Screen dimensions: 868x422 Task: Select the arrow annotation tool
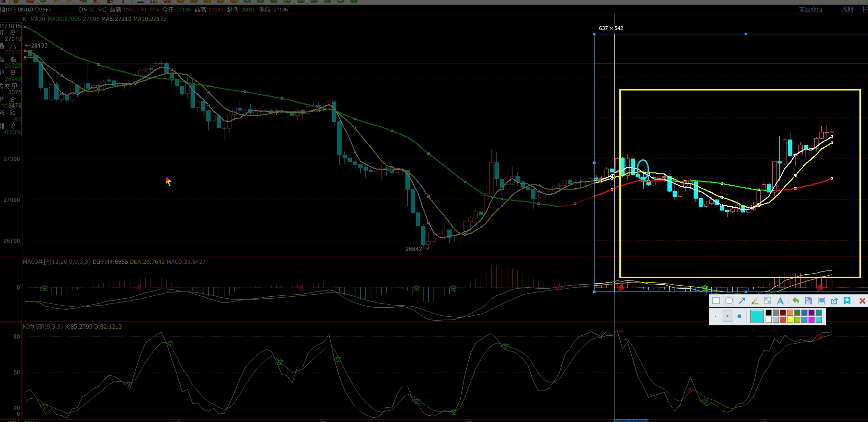[x=742, y=301]
